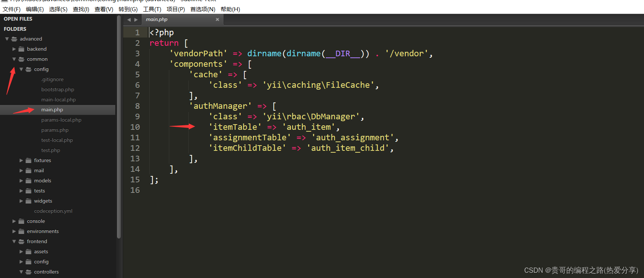Click the OPEN FILES heading

pyautogui.click(x=18, y=19)
